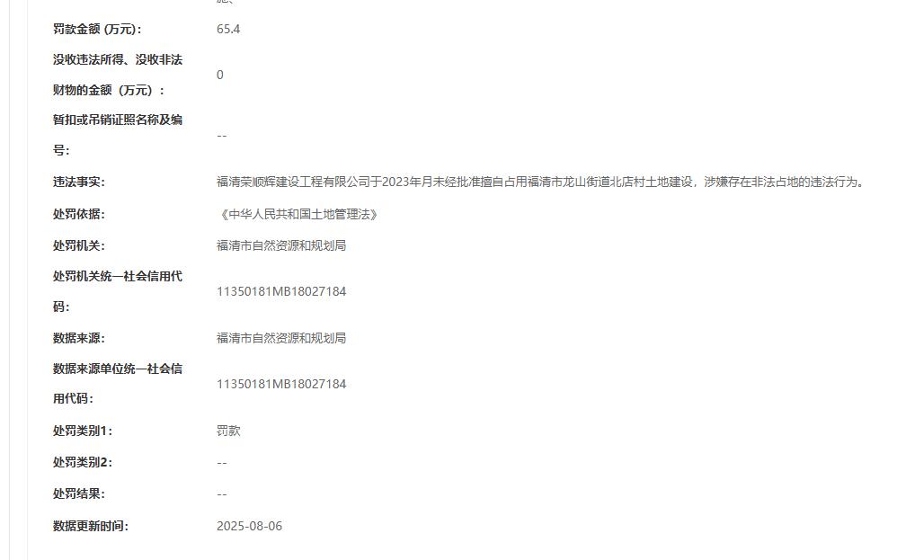
Task: Click the 处罚结果 label
Action: coord(79,494)
